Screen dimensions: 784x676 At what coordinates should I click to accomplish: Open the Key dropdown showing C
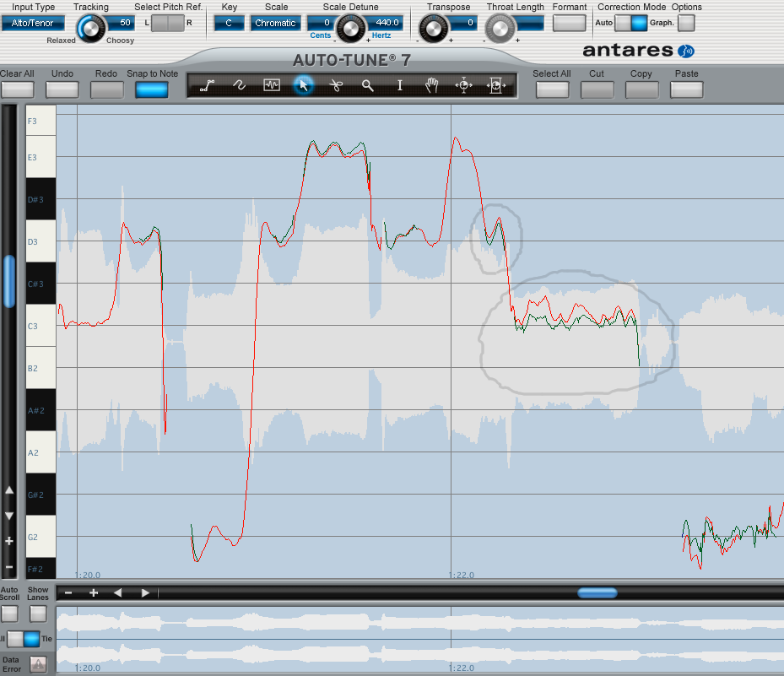229,23
